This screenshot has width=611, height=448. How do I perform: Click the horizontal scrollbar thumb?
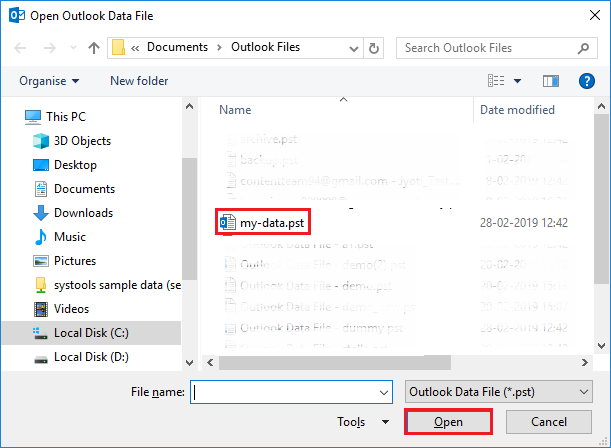point(335,363)
